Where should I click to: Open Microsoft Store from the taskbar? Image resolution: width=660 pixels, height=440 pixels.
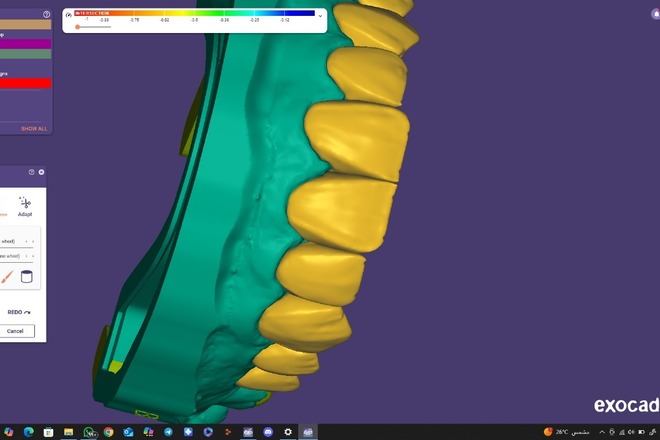(48, 432)
